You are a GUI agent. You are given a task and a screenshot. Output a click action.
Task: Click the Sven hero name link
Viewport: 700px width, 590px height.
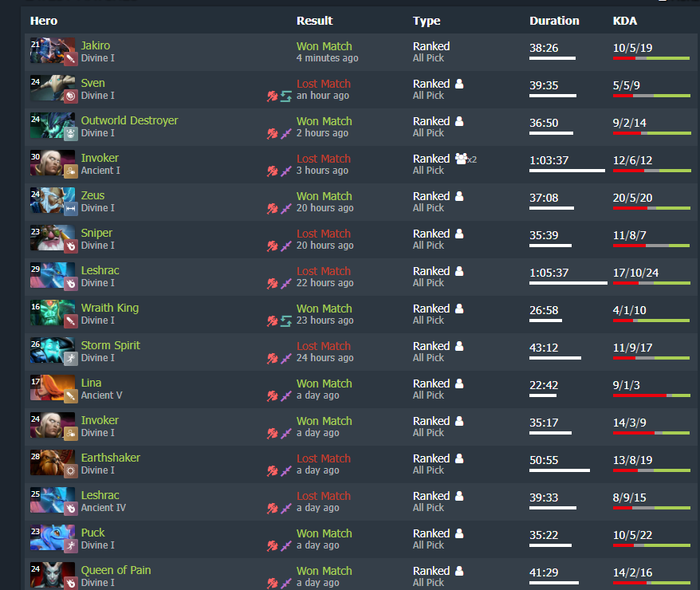click(x=92, y=83)
